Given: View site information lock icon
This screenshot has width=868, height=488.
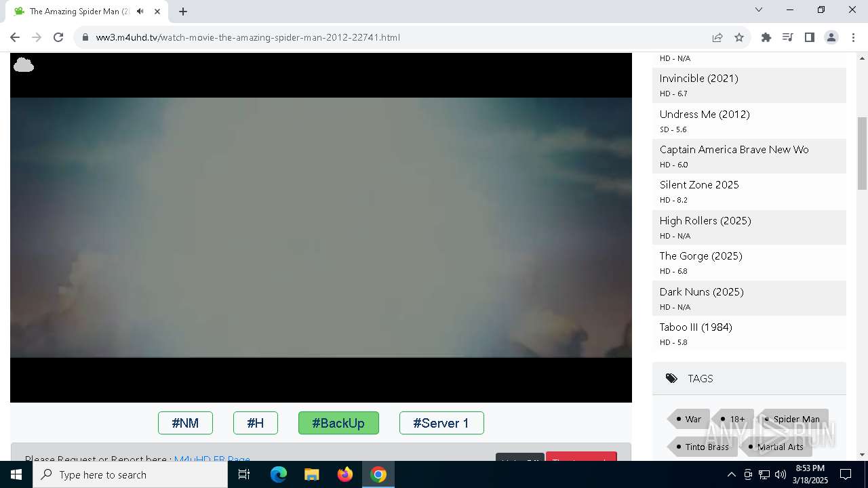Looking at the screenshot, I should pyautogui.click(x=85, y=37).
